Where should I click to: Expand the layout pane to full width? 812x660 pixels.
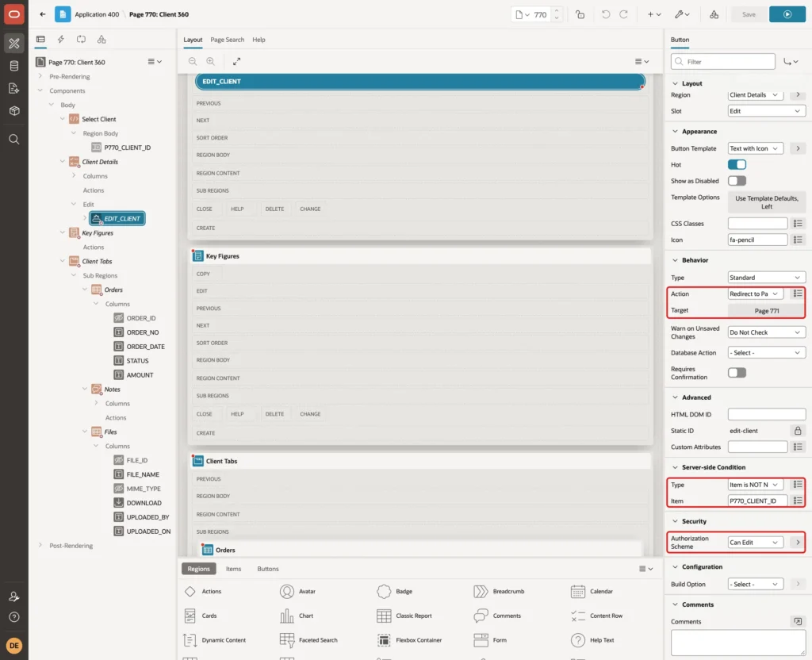[236, 61]
